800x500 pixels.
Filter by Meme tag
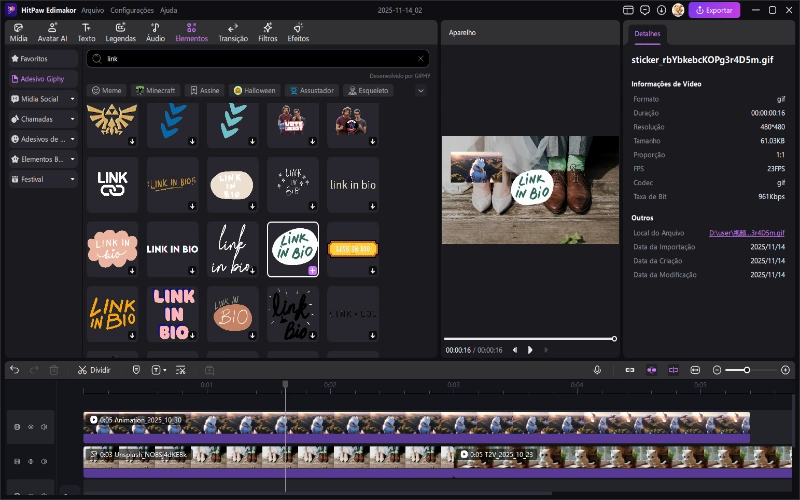tap(107, 90)
